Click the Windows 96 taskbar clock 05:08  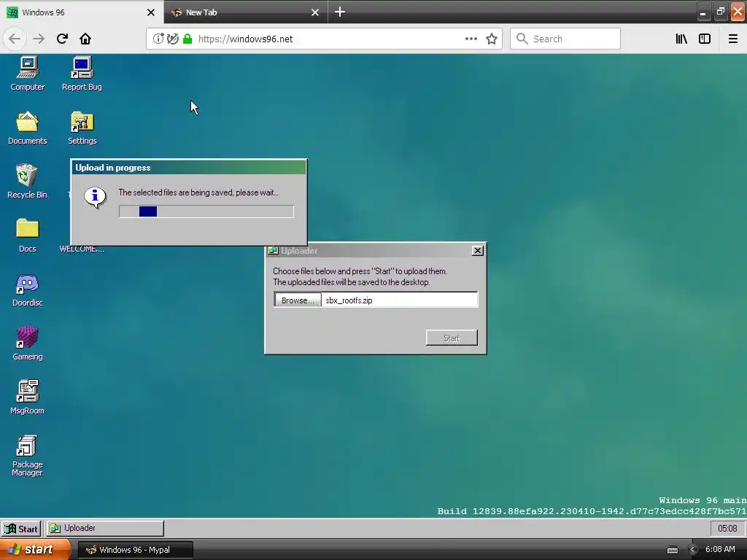(x=727, y=528)
